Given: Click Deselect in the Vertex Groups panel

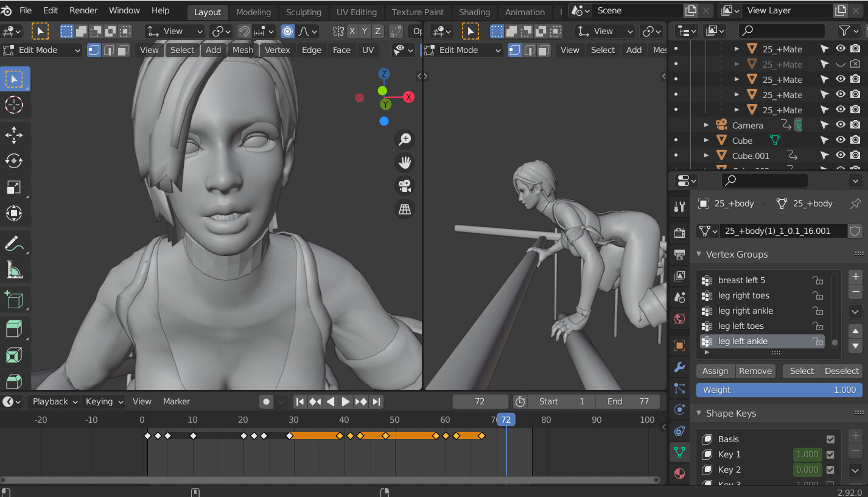Looking at the screenshot, I should click(x=842, y=371).
